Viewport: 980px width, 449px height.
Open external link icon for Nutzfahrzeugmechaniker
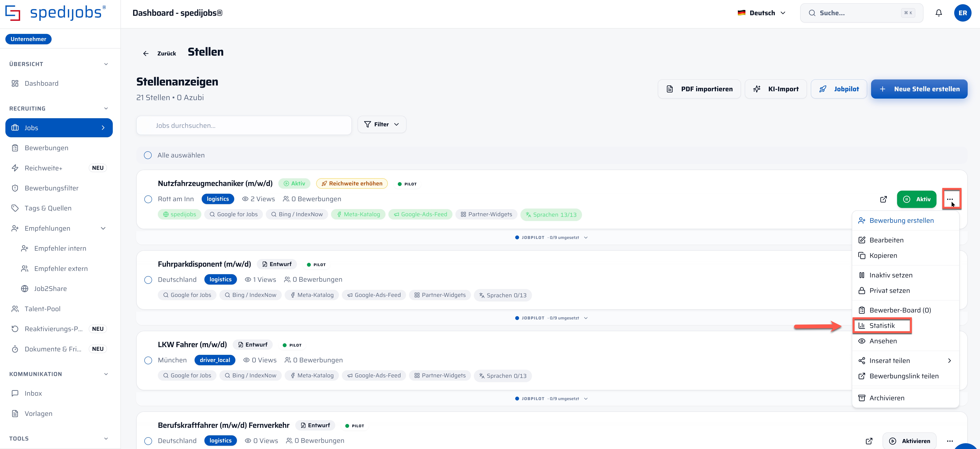tap(883, 199)
